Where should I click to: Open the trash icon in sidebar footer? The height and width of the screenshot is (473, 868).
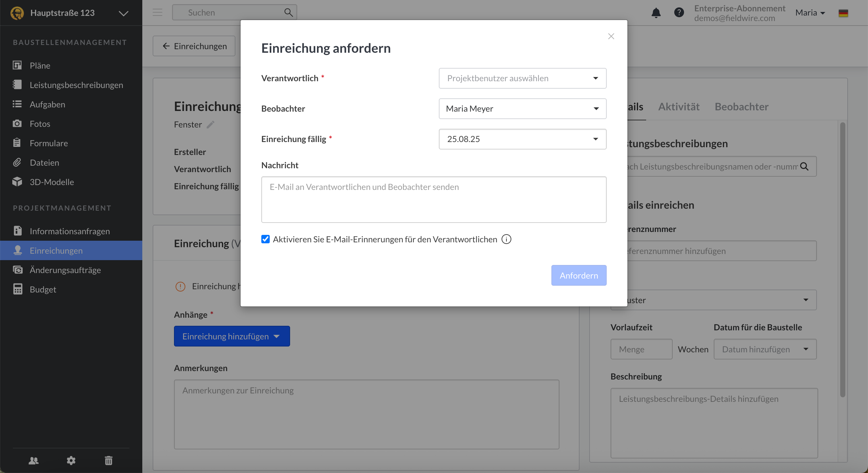click(109, 460)
